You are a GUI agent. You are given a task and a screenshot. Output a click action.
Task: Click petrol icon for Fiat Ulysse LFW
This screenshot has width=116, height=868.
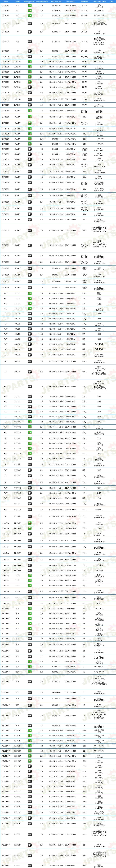point(30,422)
